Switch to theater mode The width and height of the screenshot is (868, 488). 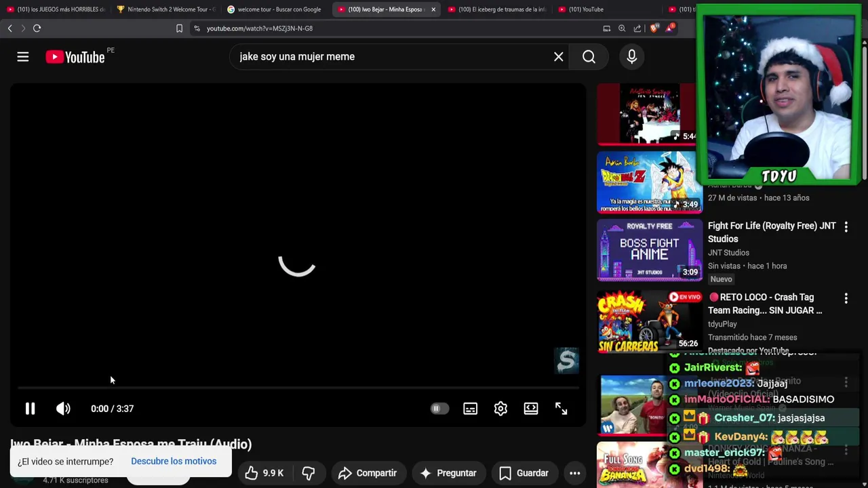point(531,409)
